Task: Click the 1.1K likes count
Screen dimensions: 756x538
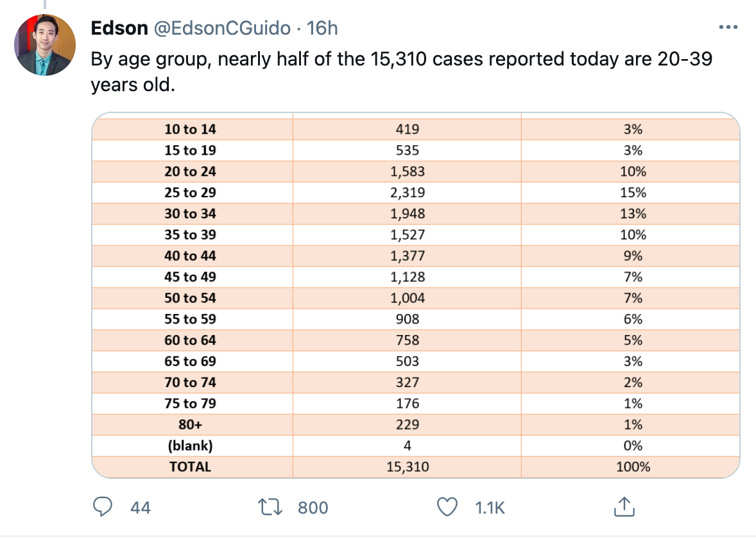Action: pos(490,508)
